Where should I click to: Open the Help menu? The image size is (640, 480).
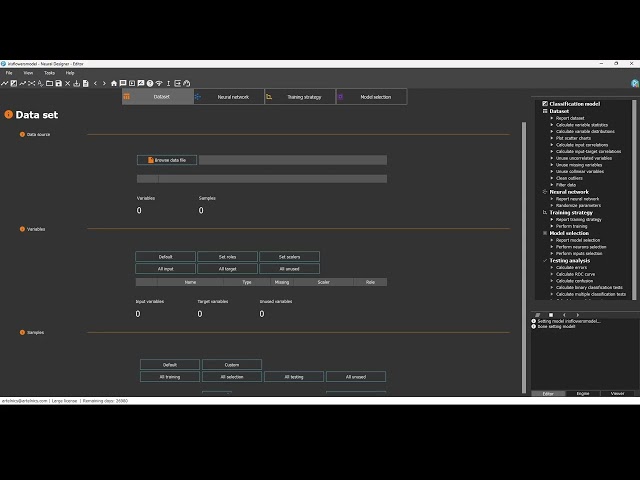pyautogui.click(x=70, y=73)
